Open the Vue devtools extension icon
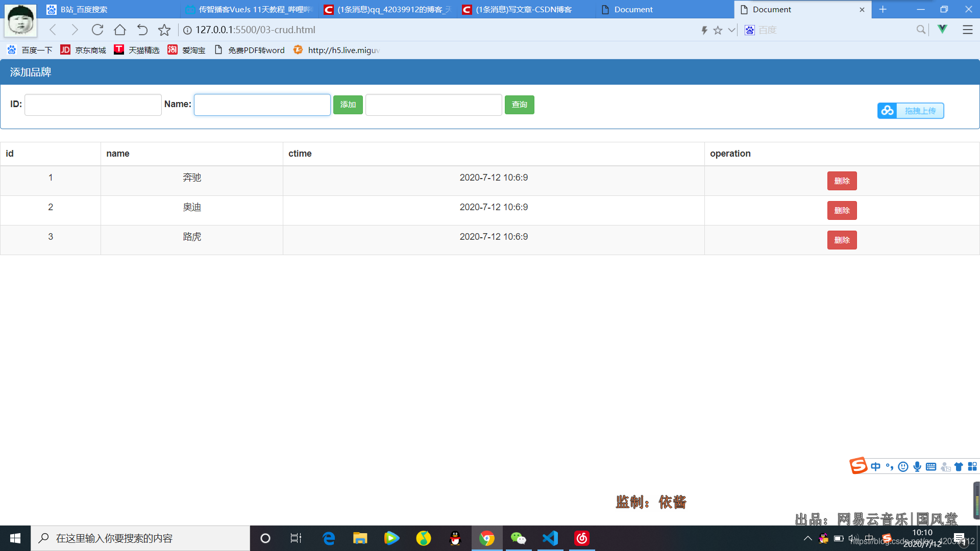This screenshot has width=980, height=551. 942,30
